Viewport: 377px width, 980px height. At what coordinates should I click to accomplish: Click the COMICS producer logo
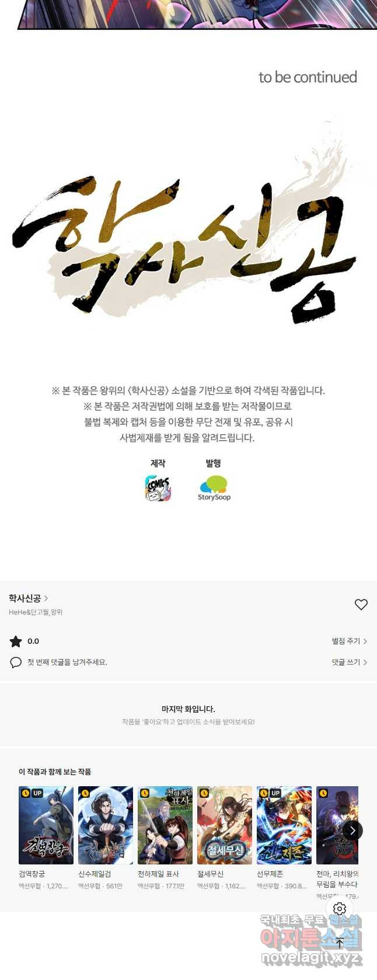point(158,489)
